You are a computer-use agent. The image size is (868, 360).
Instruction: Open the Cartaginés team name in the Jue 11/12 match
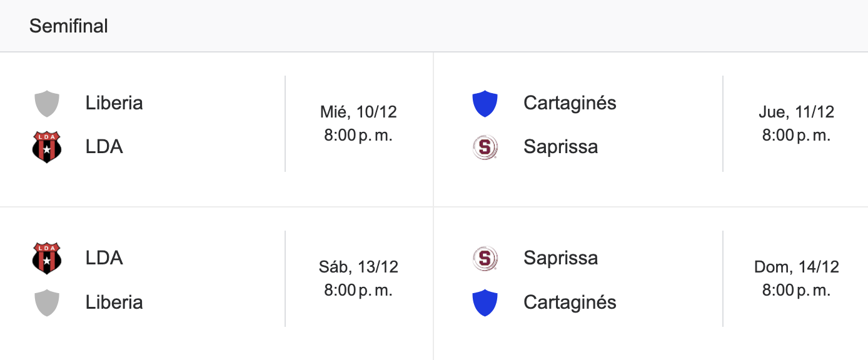570,102
